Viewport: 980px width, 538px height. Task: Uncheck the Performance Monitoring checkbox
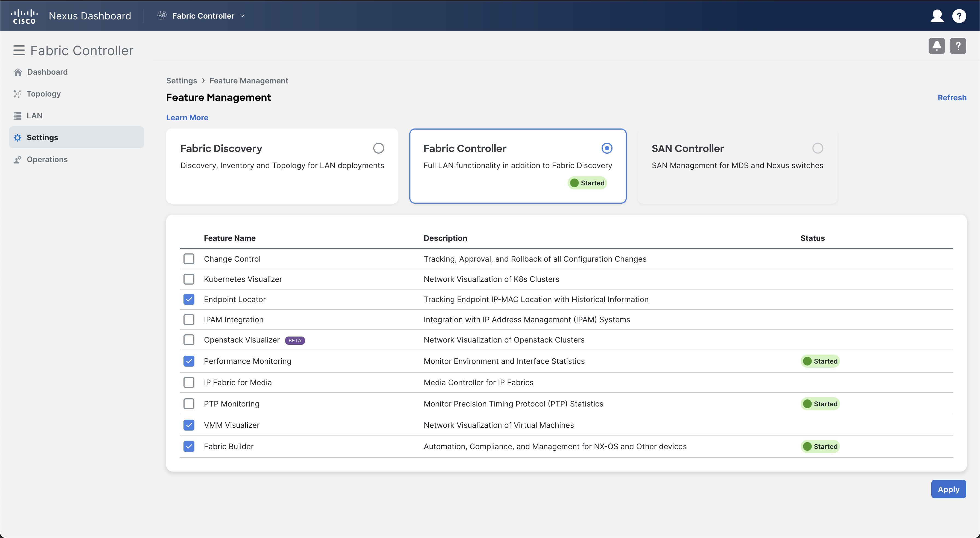pos(189,361)
